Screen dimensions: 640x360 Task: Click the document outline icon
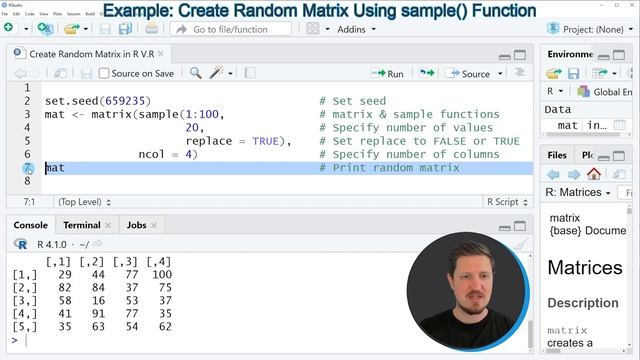pyautogui.click(x=519, y=73)
